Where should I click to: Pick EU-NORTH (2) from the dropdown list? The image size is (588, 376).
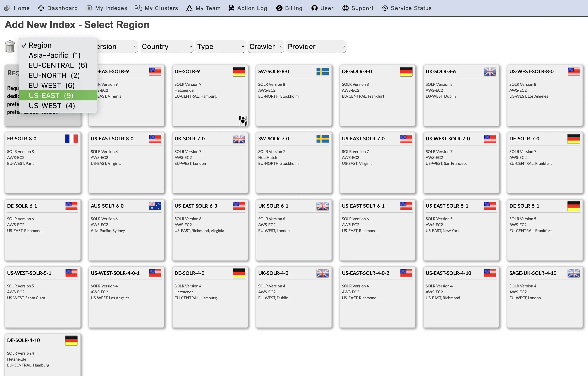(54, 75)
